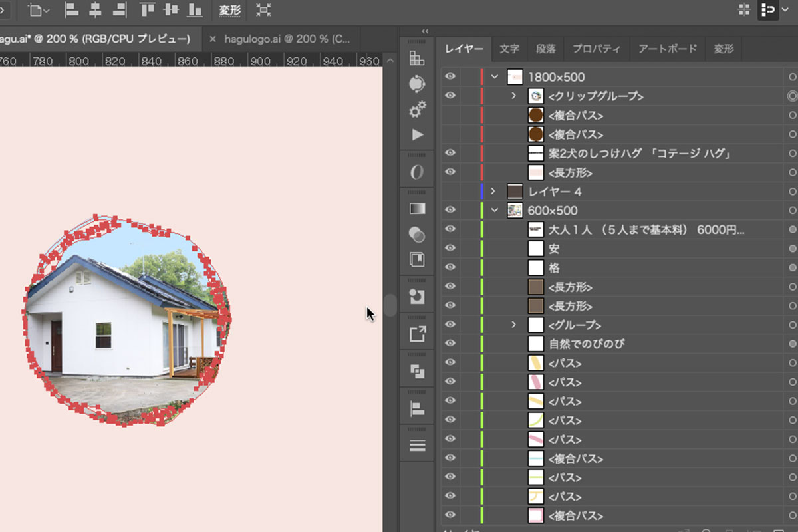Show the hidden レイヤー 4 layer
The image size is (798, 532).
pos(450,192)
